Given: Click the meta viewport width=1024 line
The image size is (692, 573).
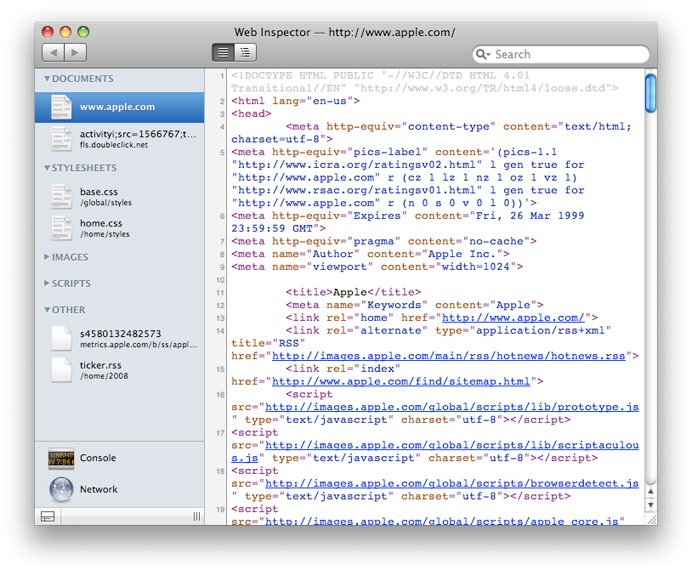Looking at the screenshot, I should [x=377, y=267].
